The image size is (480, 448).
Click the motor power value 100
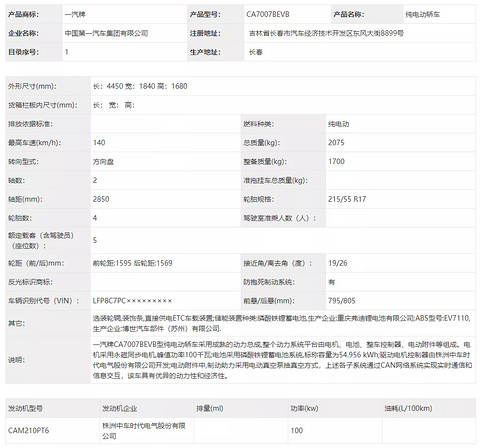pos(297,430)
